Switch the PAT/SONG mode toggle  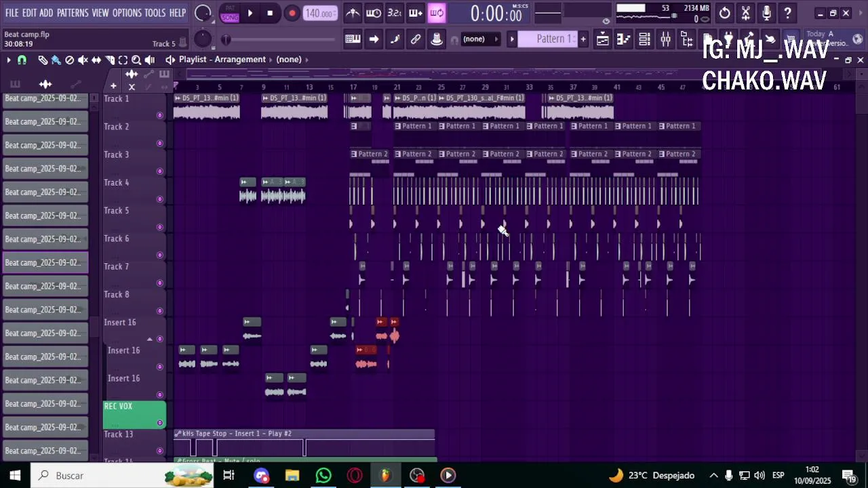[x=230, y=13]
